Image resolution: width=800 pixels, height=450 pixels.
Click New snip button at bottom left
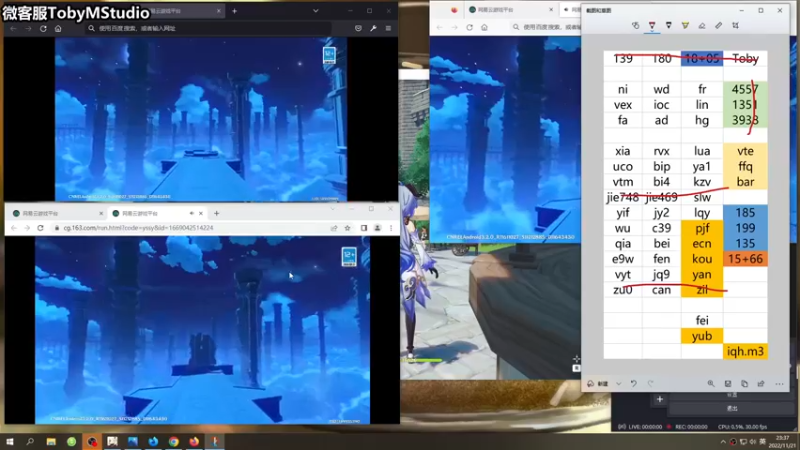(598, 384)
